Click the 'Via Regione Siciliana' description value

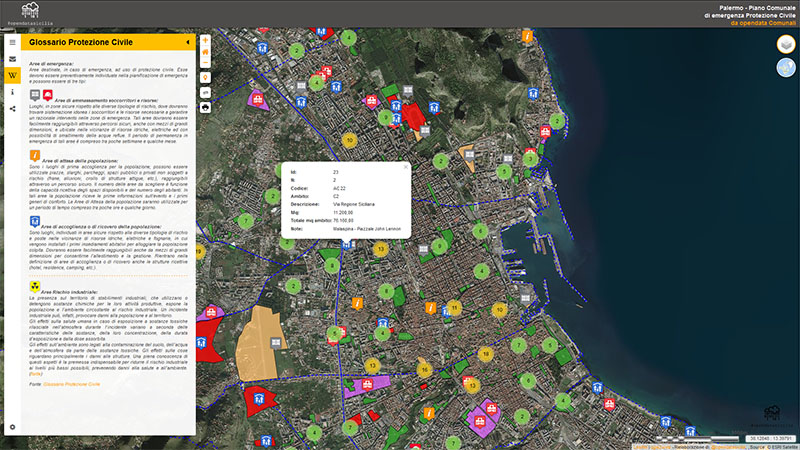[x=354, y=204]
